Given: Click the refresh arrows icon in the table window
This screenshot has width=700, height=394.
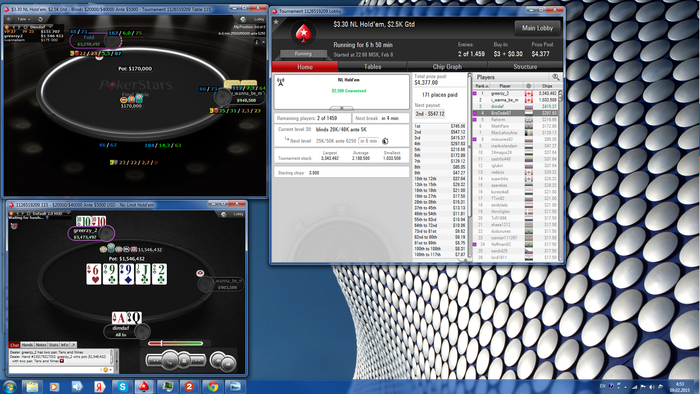Looking at the screenshot, I should [x=40, y=19].
